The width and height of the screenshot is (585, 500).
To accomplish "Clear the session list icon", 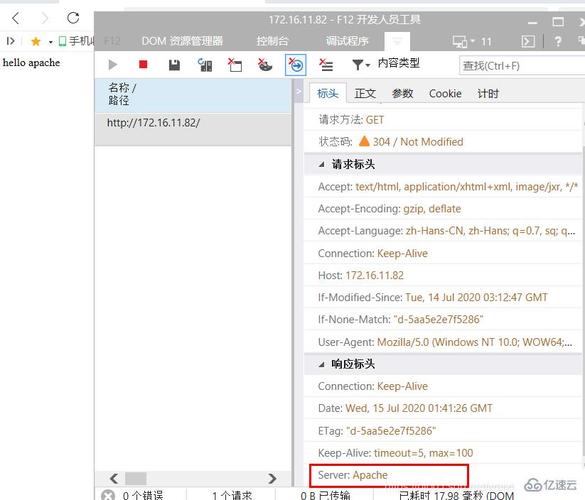I will [326, 65].
